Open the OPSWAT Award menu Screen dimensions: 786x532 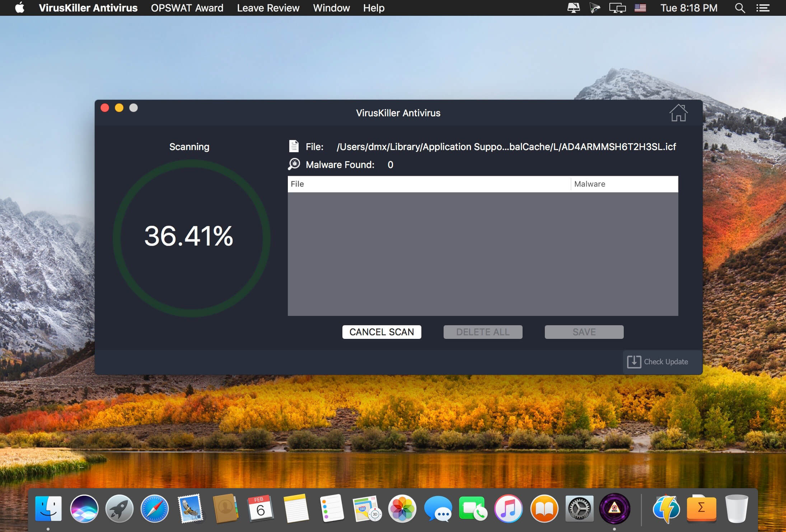(187, 8)
